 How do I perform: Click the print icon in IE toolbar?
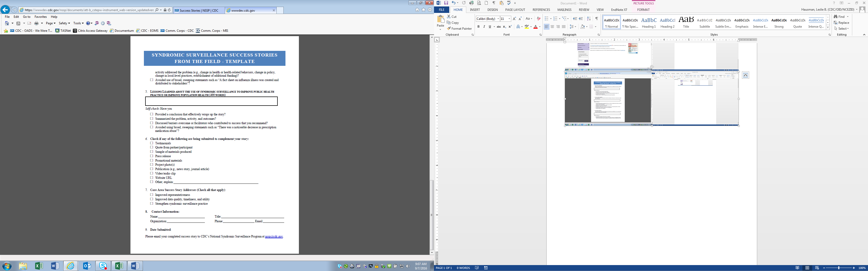tap(36, 23)
